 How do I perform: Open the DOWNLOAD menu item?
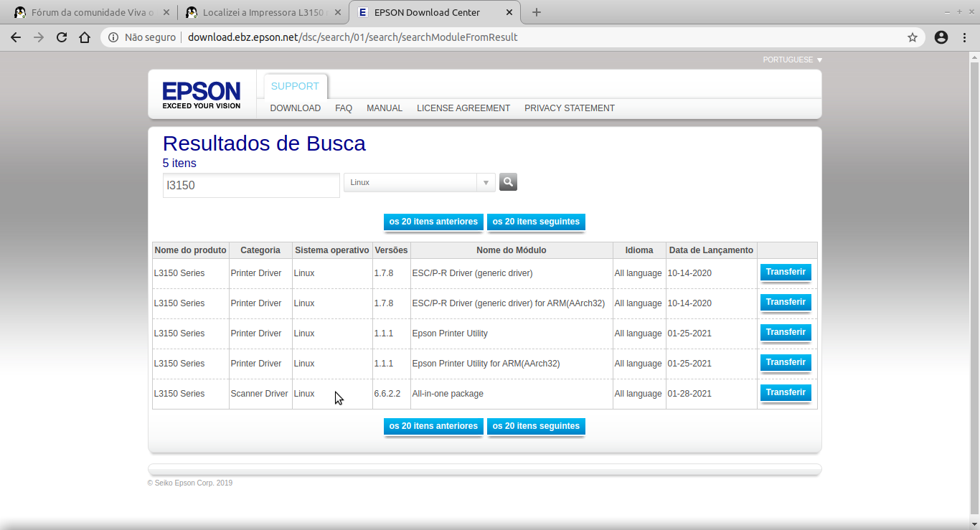click(x=296, y=108)
